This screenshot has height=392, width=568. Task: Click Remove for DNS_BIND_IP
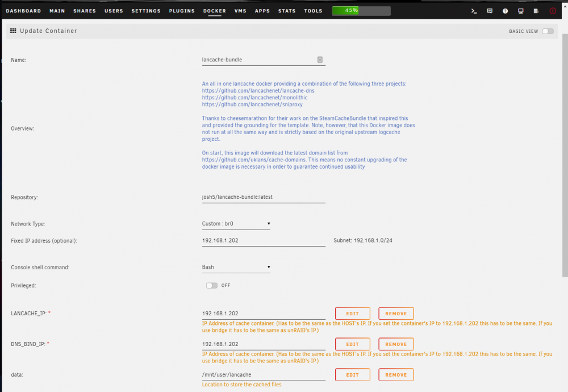[x=396, y=344]
